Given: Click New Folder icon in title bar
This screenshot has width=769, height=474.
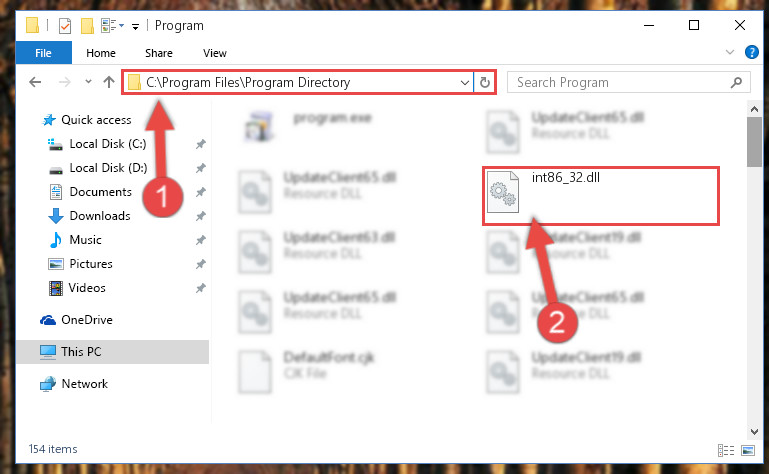Looking at the screenshot, I should [87, 26].
